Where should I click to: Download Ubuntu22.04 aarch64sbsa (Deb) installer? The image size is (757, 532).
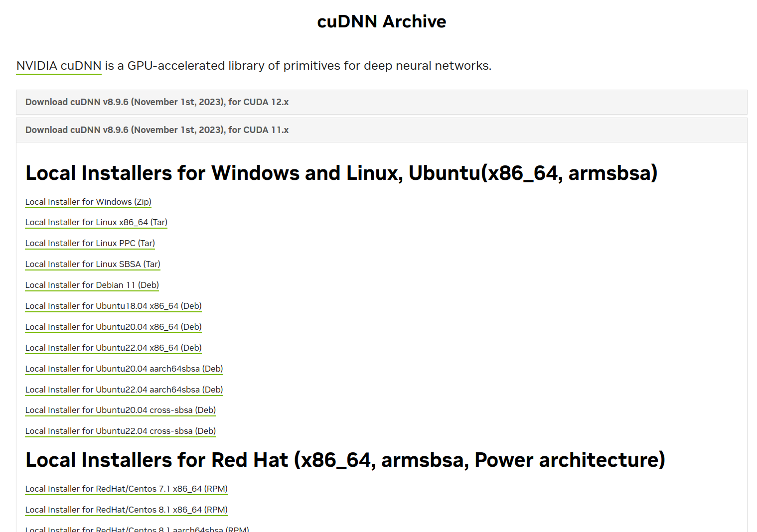[124, 390]
